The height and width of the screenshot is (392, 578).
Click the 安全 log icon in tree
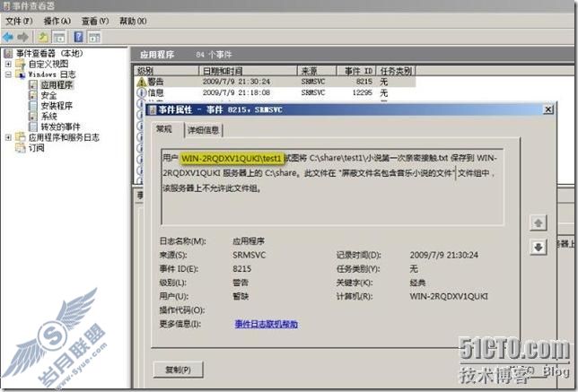click(33, 95)
